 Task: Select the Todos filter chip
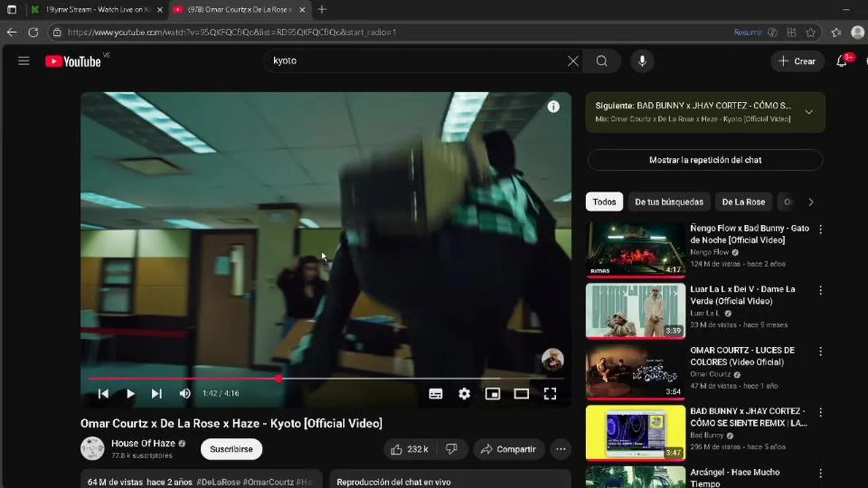[x=604, y=202]
